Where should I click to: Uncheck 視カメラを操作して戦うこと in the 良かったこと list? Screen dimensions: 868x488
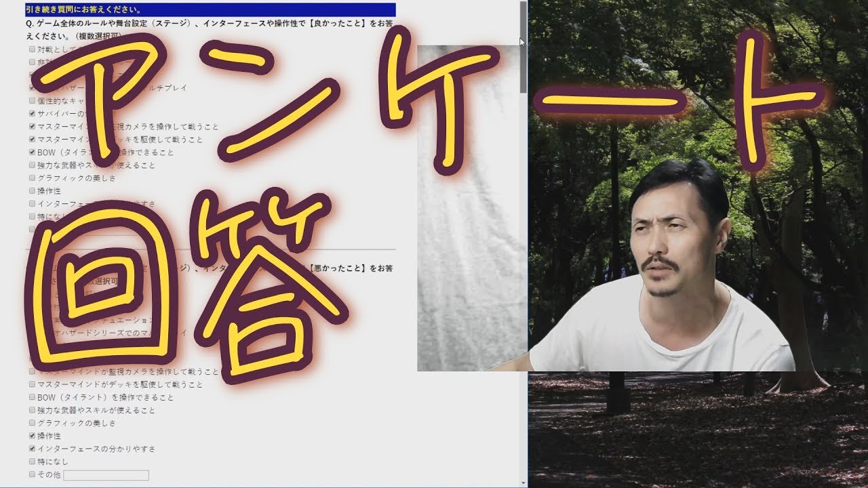[x=32, y=127]
